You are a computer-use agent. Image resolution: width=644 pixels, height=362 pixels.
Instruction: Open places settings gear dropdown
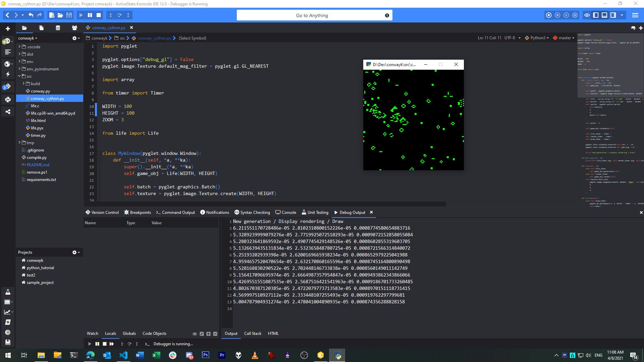[x=76, y=38]
